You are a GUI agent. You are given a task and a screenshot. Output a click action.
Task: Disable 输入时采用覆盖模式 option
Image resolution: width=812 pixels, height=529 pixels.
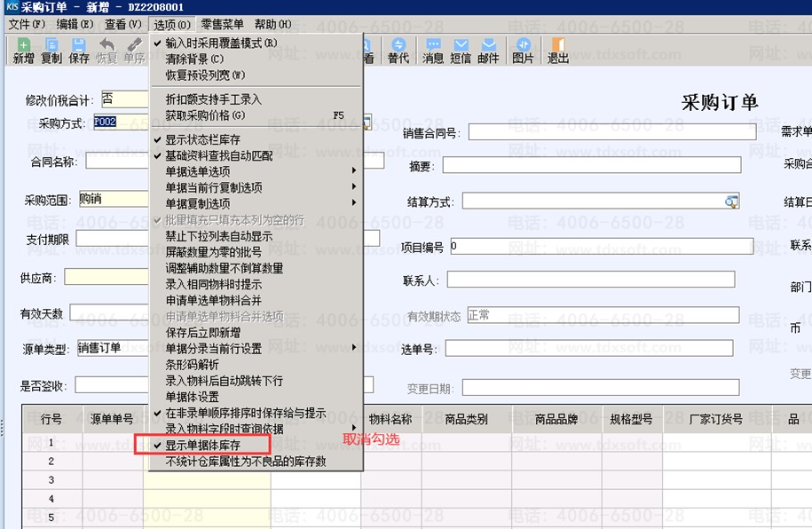click(221, 43)
